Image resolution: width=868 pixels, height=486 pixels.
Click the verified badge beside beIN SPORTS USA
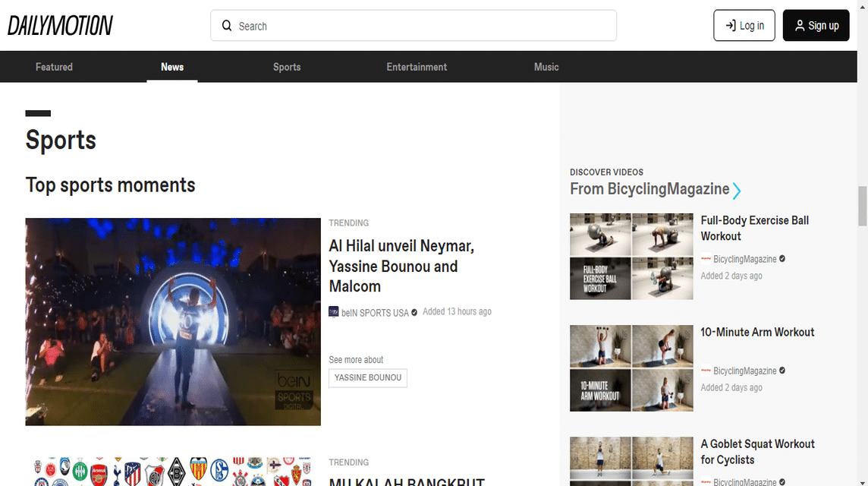tap(414, 313)
